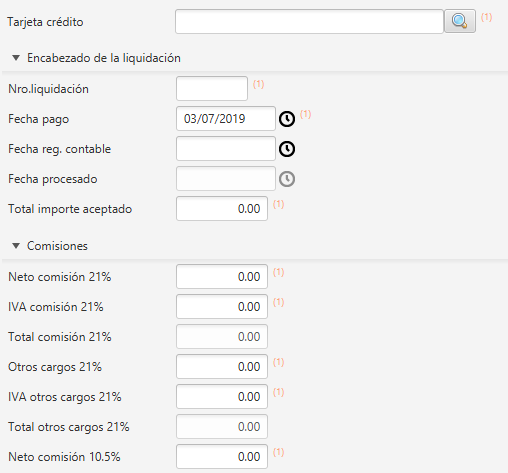Open the Fecha pago date picker clock
This screenshot has width=508, height=473.
[287, 119]
